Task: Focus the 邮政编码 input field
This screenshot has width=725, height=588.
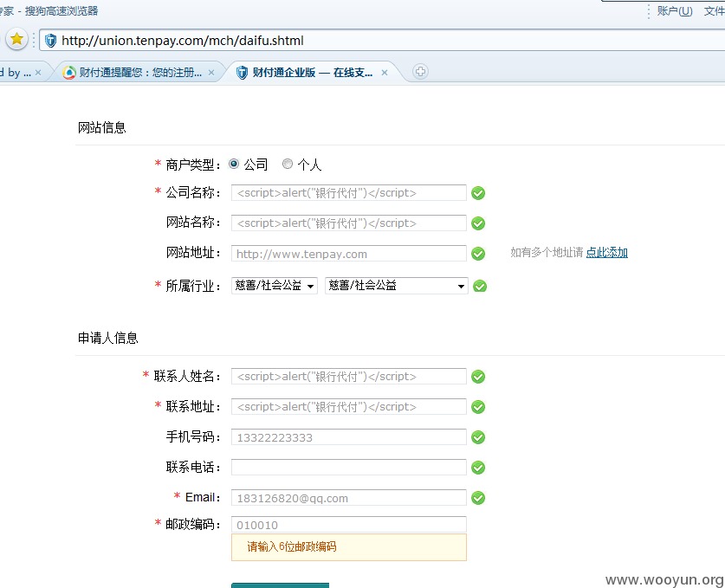Action: click(x=348, y=525)
